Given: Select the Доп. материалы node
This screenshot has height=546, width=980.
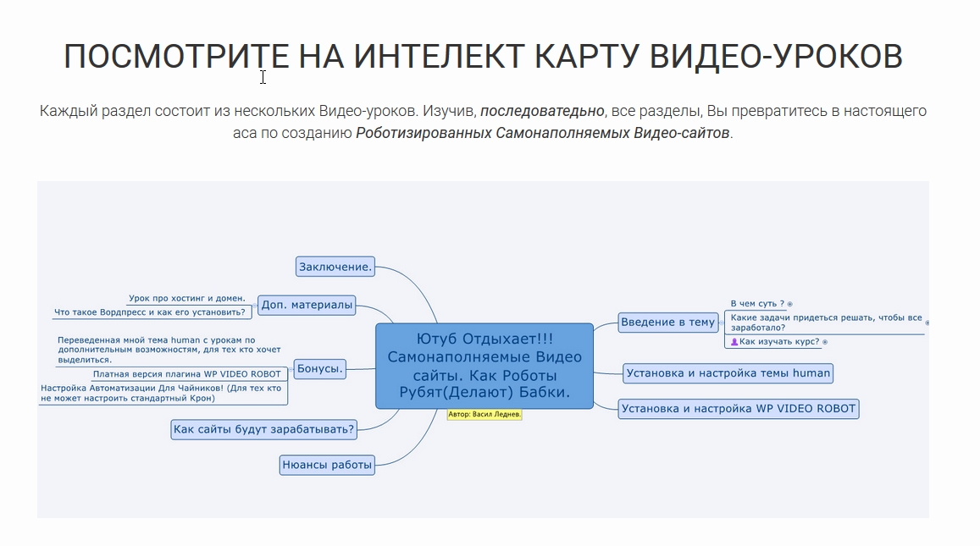Looking at the screenshot, I should click(307, 305).
